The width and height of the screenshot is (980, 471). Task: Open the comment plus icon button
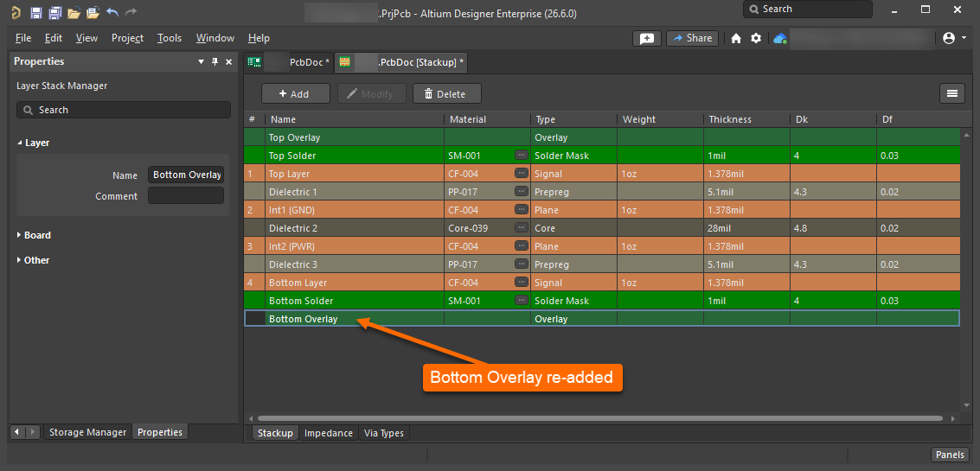pyautogui.click(x=647, y=38)
